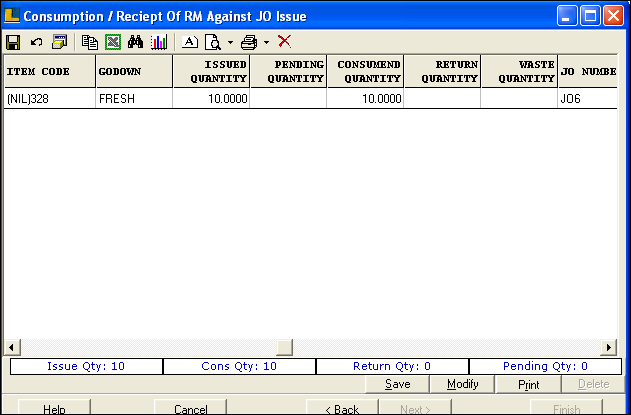
Task: Click the right arrow of horizontal scrollbar
Action: (608, 347)
